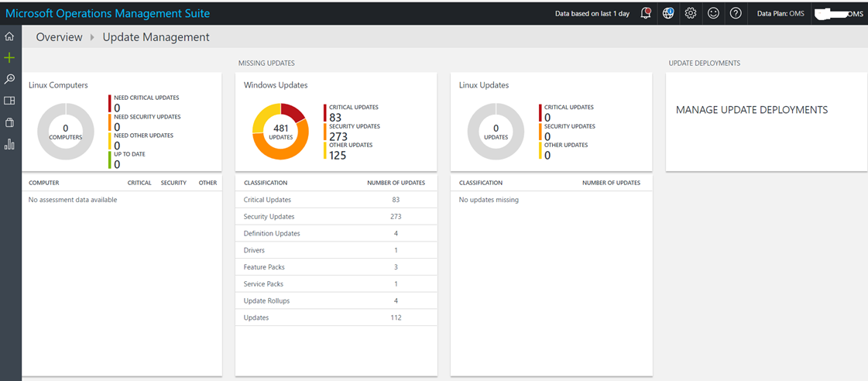Click the Security column header
Screen dimensions: 868x381
click(173, 183)
